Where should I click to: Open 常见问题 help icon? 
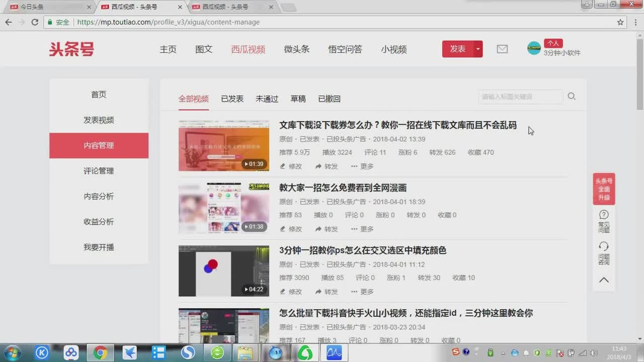[x=604, y=221]
